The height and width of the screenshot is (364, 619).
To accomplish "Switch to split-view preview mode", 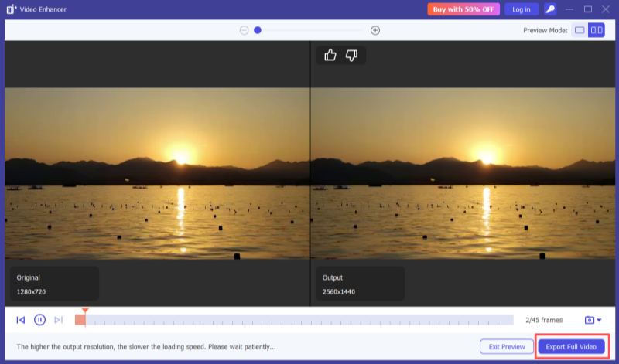I will coord(596,30).
